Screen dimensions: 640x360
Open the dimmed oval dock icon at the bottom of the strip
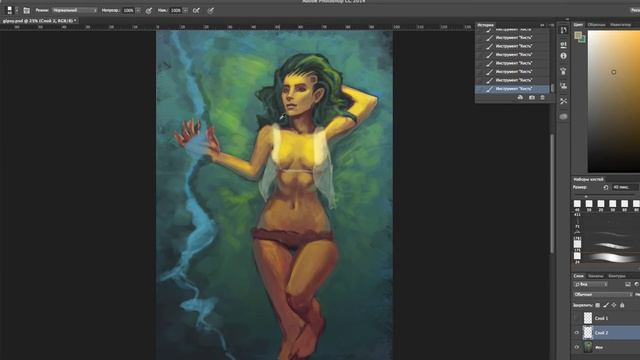[x=563, y=116]
